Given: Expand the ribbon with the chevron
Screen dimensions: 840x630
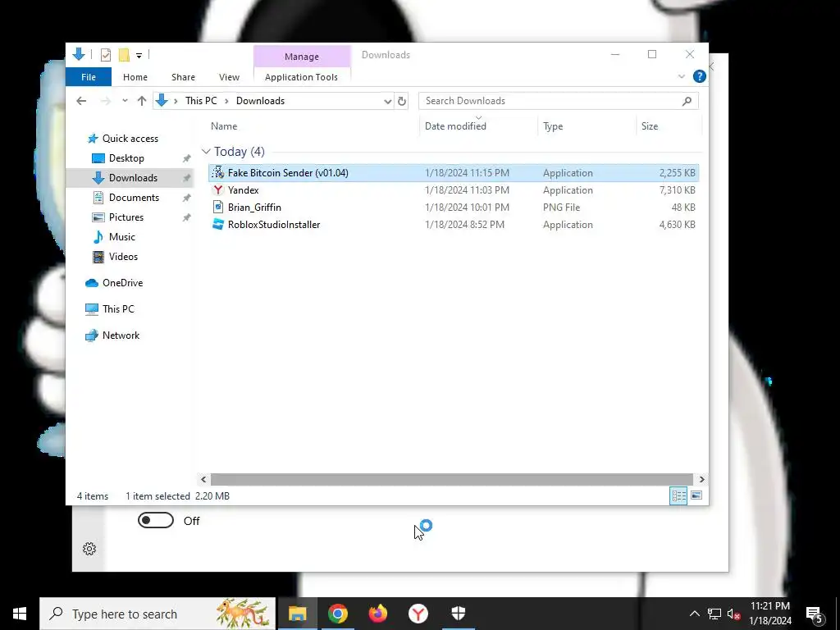Looking at the screenshot, I should pyautogui.click(x=682, y=76).
